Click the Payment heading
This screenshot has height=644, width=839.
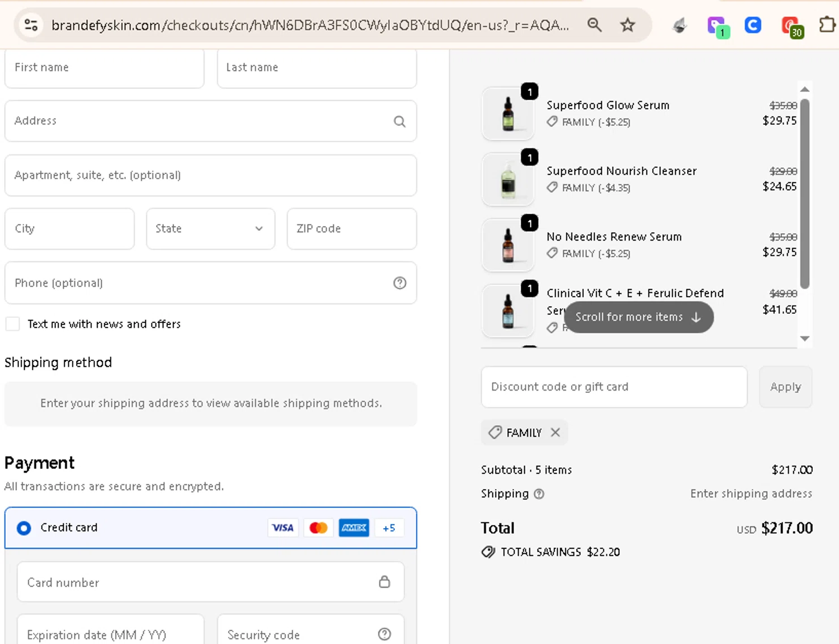[x=39, y=463]
